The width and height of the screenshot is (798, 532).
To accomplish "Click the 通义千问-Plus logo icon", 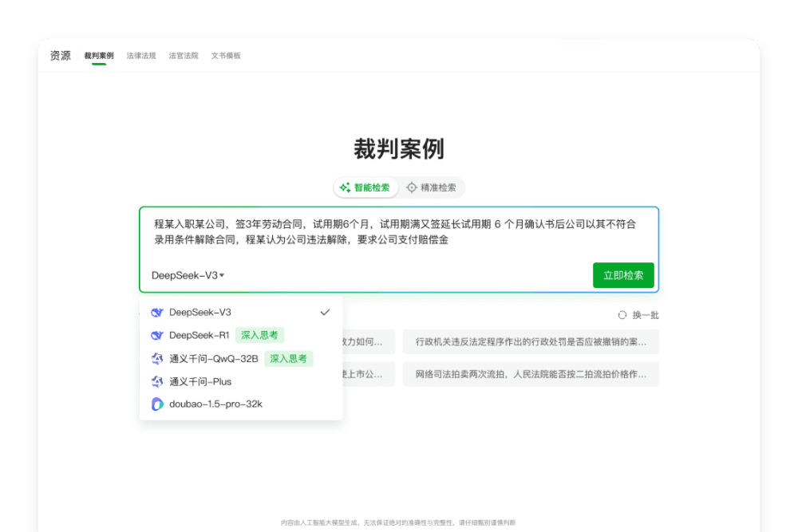I will (x=157, y=381).
